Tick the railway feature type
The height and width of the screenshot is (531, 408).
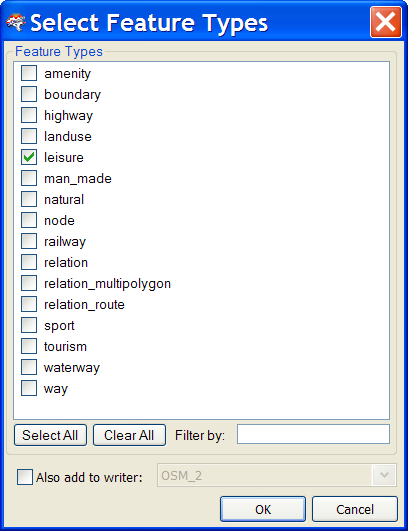click(29, 241)
